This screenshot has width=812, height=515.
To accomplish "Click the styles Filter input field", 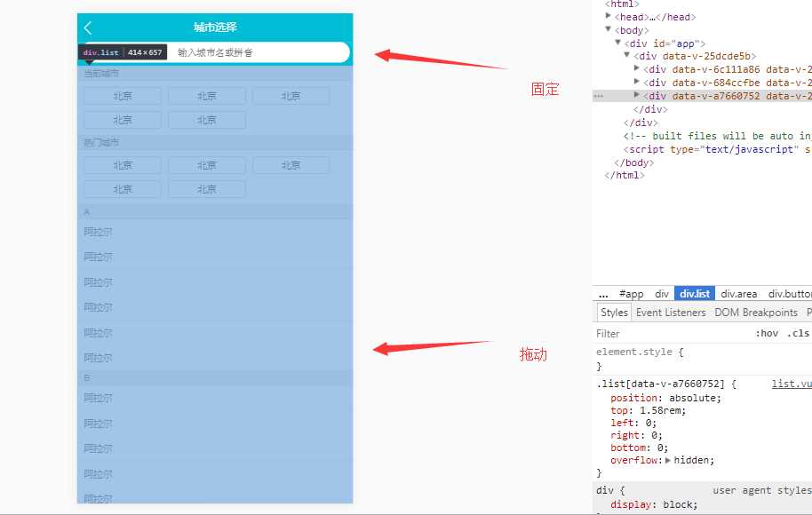I will [x=671, y=334].
